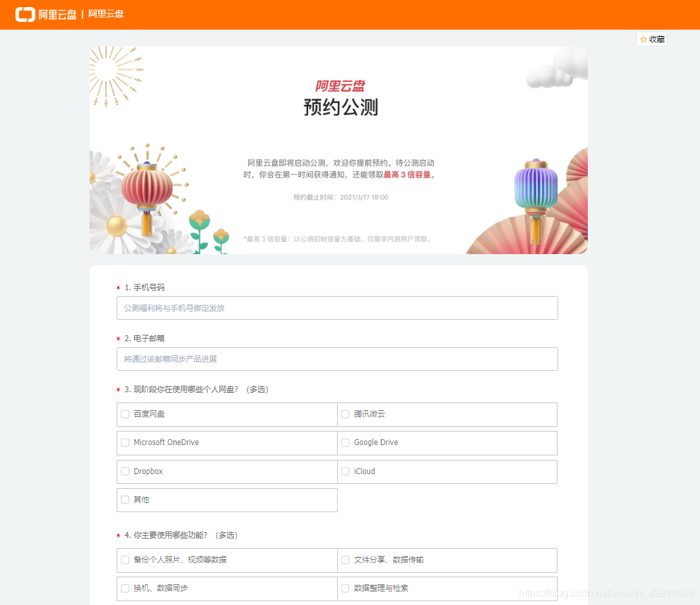Click the question label 1. 手机号码
The width and height of the screenshot is (700, 605).
144,288
